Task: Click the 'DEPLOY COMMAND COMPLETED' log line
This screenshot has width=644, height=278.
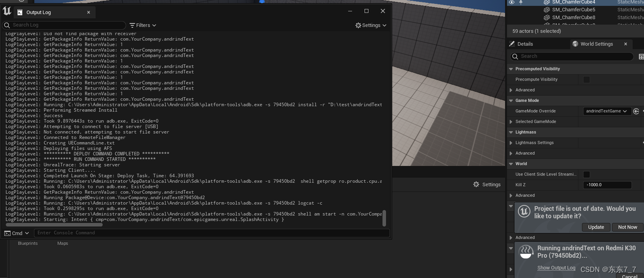Action: click(x=87, y=154)
